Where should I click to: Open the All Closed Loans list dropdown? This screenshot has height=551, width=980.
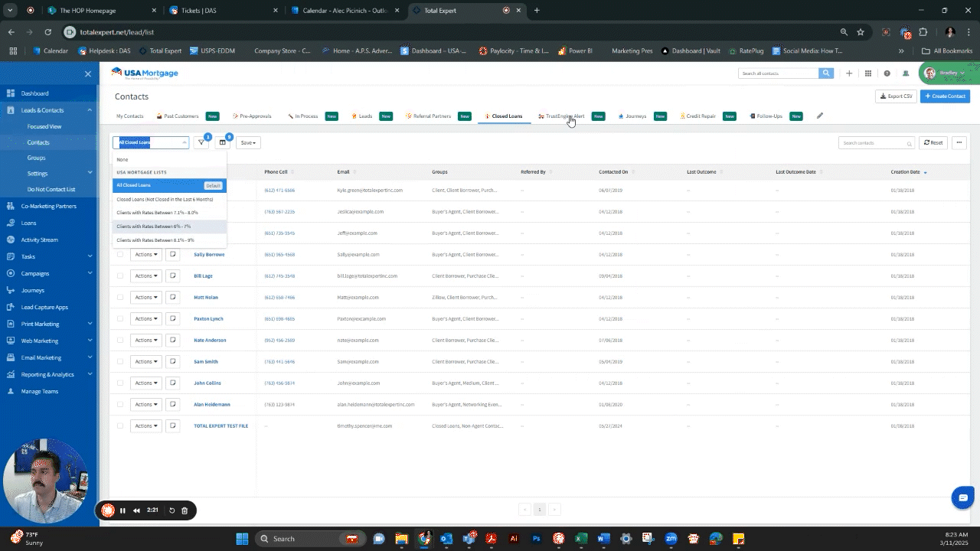pos(151,142)
